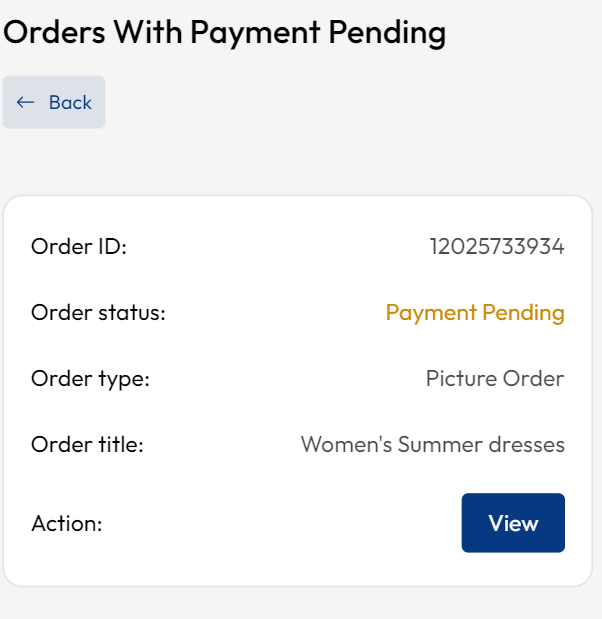Click the word Orders in the heading
This screenshot has width=602, height=619.
tap(54, 32)
